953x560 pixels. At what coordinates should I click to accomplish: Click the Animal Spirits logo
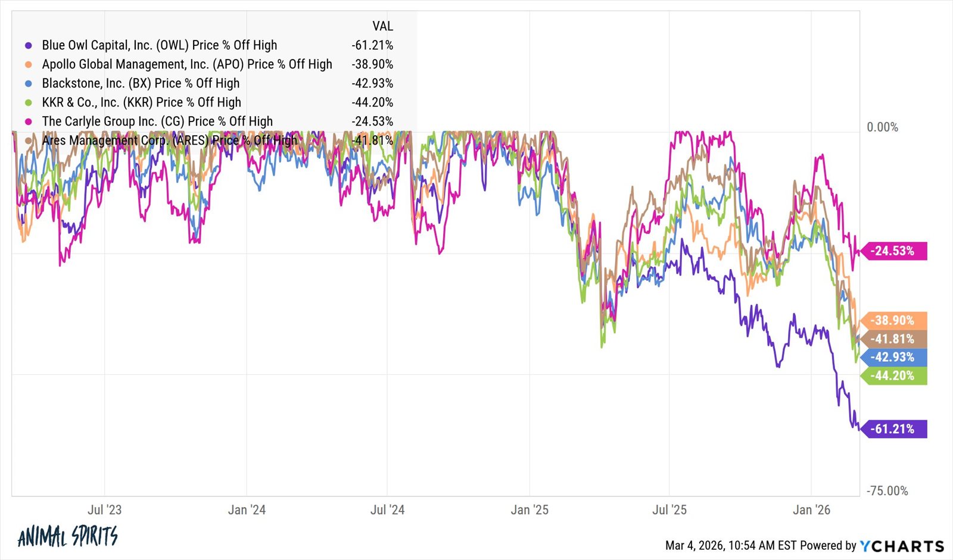(x=67, y=536)
